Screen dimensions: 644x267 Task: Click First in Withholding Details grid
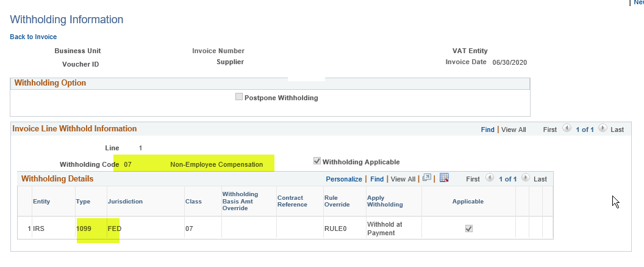click(x=473, y=179)
